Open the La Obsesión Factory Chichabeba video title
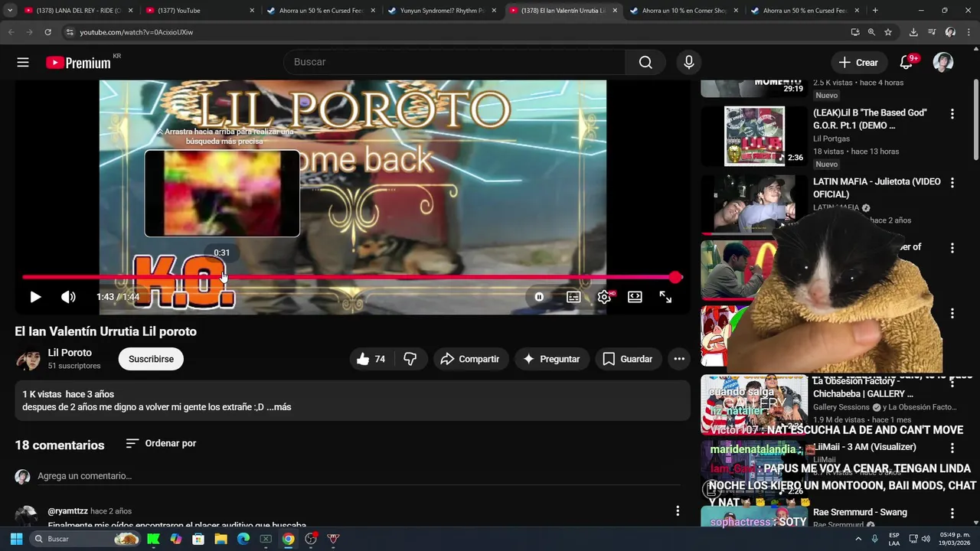The image size is (980, 551). [x=863, y=387]
